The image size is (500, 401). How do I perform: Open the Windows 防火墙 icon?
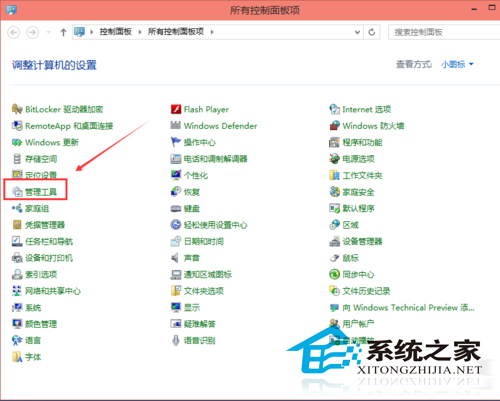(334, 126)
